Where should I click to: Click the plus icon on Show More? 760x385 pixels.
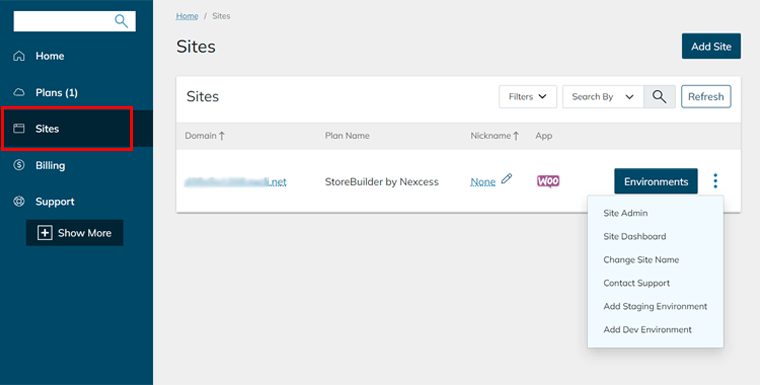[x=45, y=233]
